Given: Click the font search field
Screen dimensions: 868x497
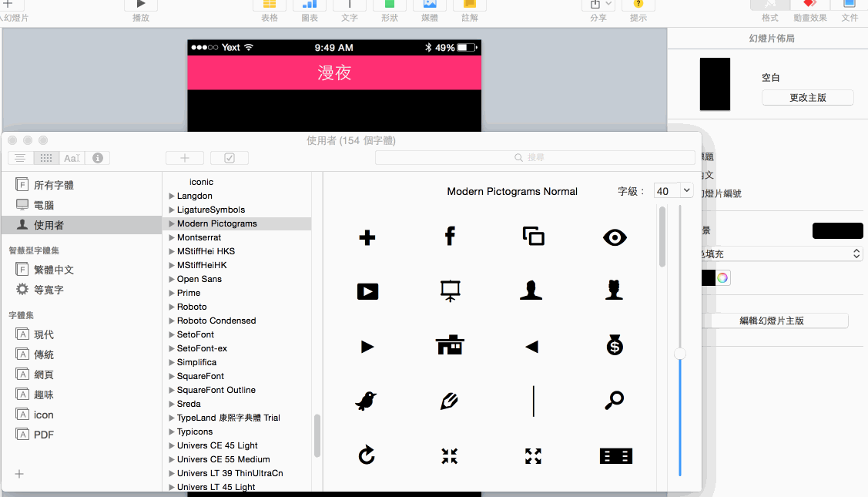Looking at the screenshot, I should point(535,157).
